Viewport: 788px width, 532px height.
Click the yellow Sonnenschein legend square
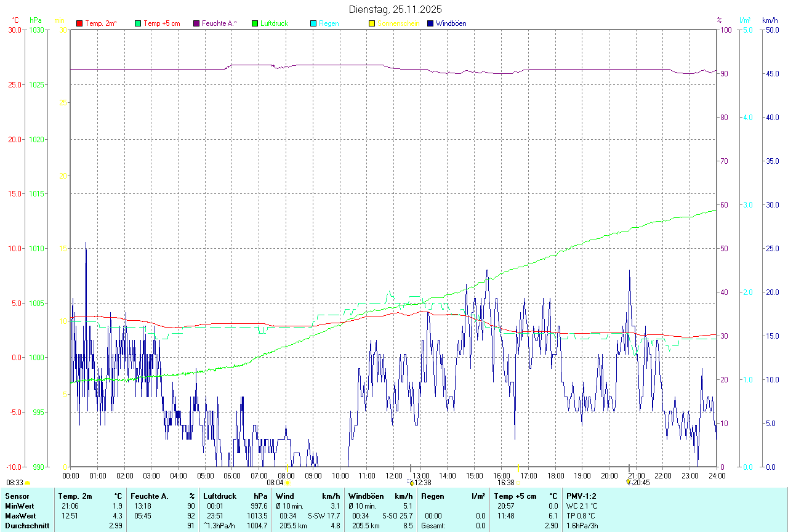372,23
